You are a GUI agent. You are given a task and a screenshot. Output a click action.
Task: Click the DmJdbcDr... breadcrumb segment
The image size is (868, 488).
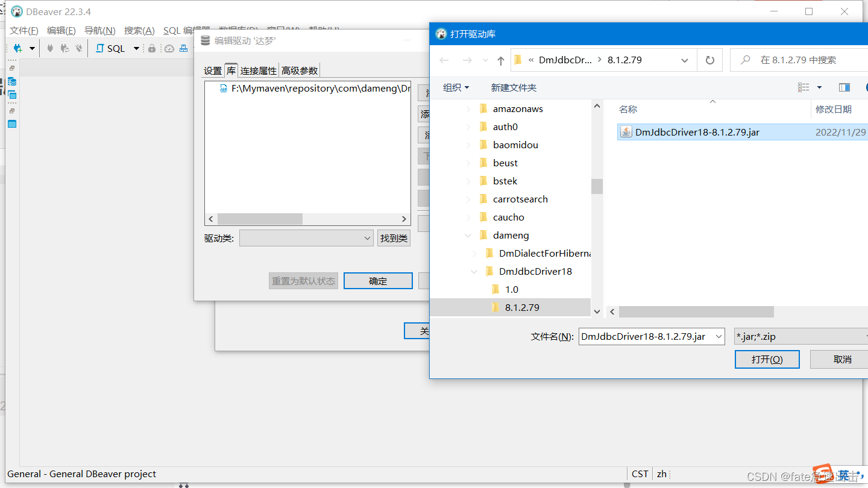point(565,60)
